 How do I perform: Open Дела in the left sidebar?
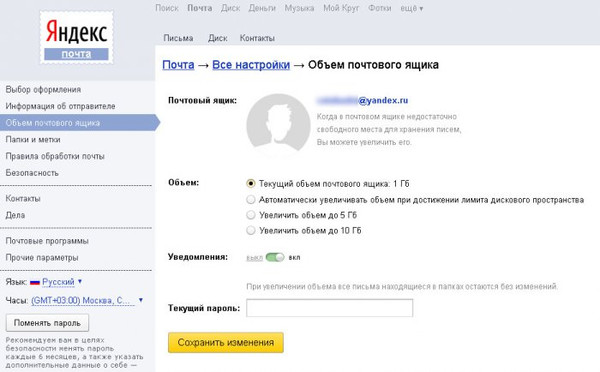click(15, 215)
